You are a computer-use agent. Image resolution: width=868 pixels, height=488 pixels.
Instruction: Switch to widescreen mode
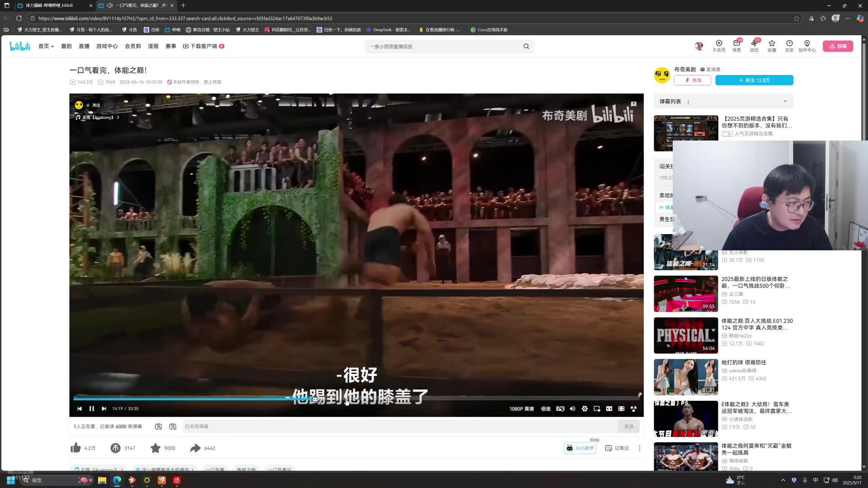click(x=609, y=408)
